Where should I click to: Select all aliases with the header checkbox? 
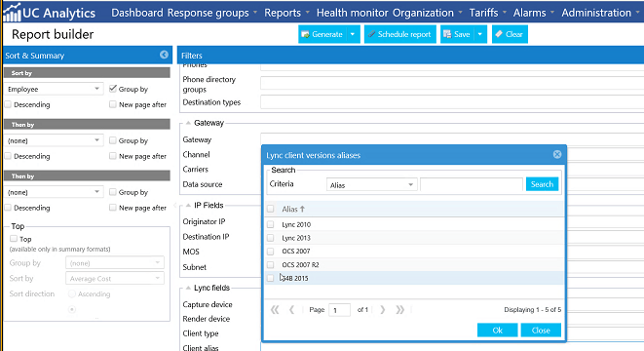click(270, 209)
